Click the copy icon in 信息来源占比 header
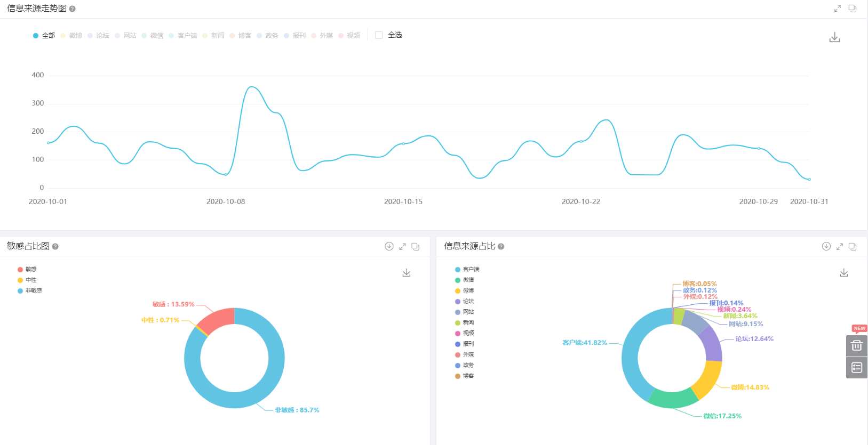This screenshot has width=868, height=445. point(853,247)
